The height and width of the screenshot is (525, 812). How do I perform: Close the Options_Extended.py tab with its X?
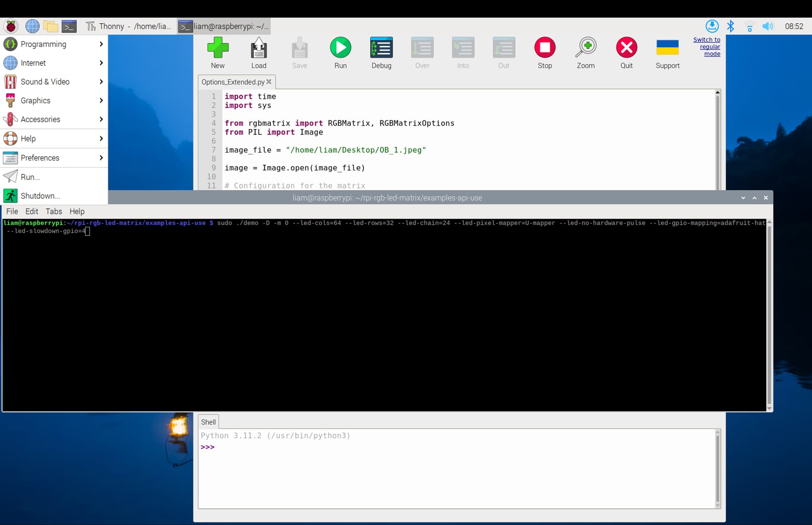[x=269, y=82]
